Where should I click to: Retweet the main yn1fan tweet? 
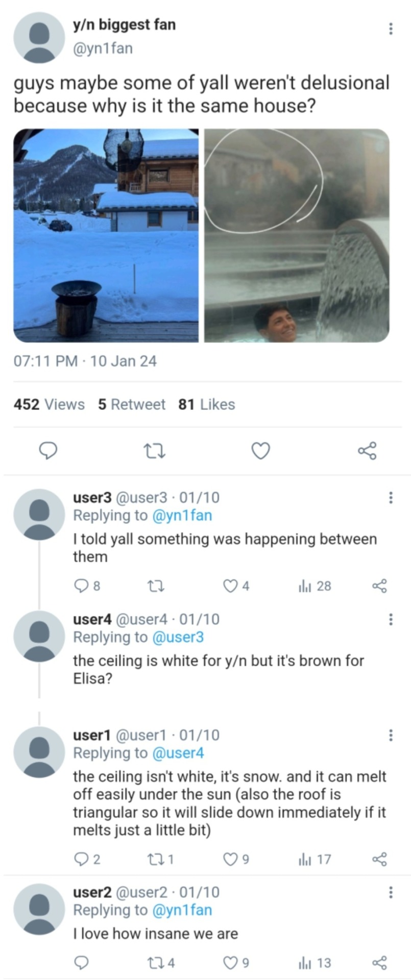[155, 451]
